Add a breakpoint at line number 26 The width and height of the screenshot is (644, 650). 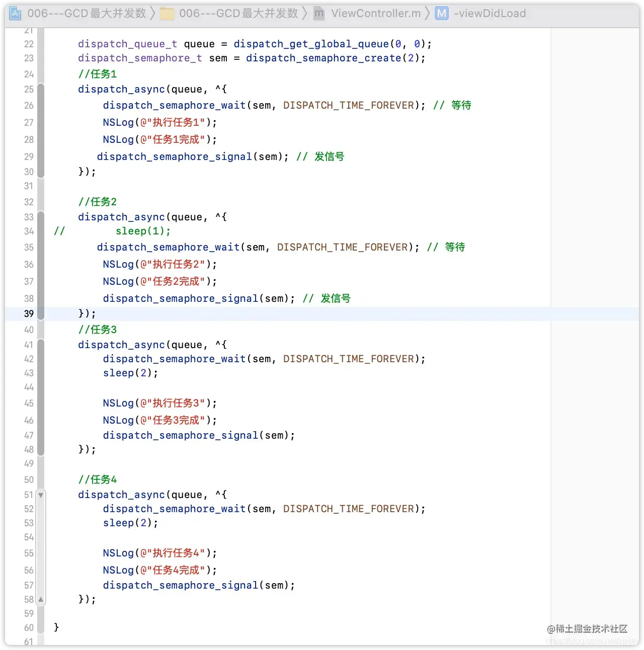(29, 106)
